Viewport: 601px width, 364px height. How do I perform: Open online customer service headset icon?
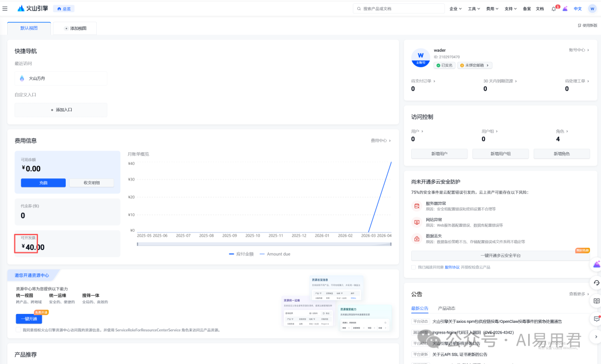pos(597,282)
